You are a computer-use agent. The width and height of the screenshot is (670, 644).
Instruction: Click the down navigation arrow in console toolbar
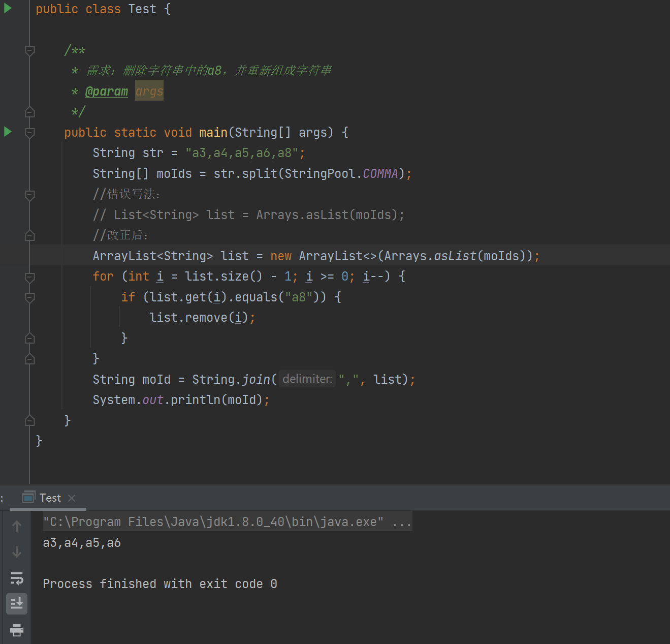pos(17,552)
